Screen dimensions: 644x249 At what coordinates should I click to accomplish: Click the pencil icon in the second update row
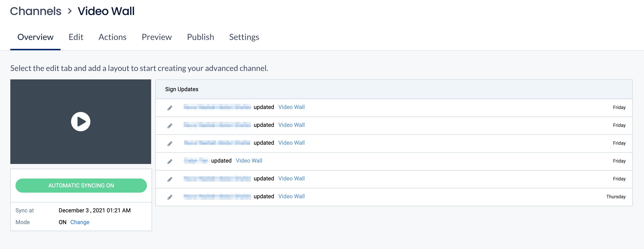[170, 126]
